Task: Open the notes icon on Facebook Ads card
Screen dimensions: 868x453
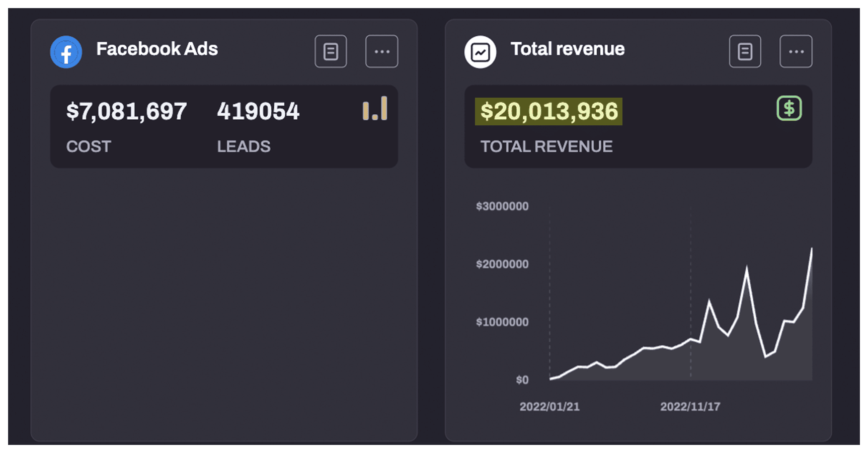Action: 331,51
